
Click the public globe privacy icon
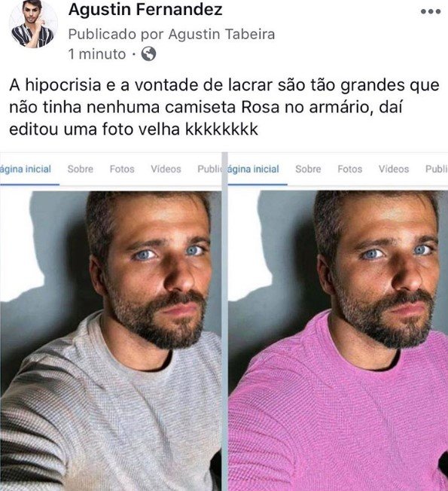[x=148, y=54]
